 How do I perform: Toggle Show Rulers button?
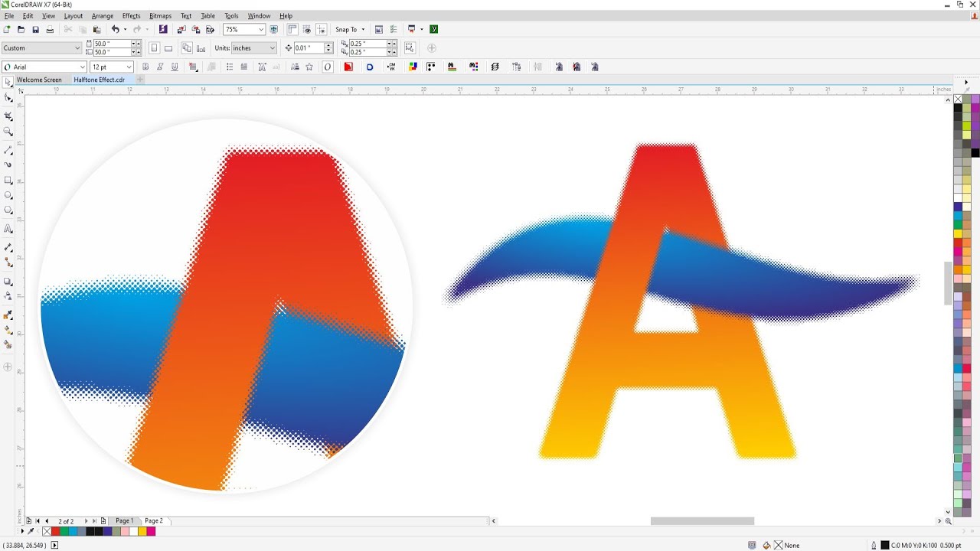point(292,29)
